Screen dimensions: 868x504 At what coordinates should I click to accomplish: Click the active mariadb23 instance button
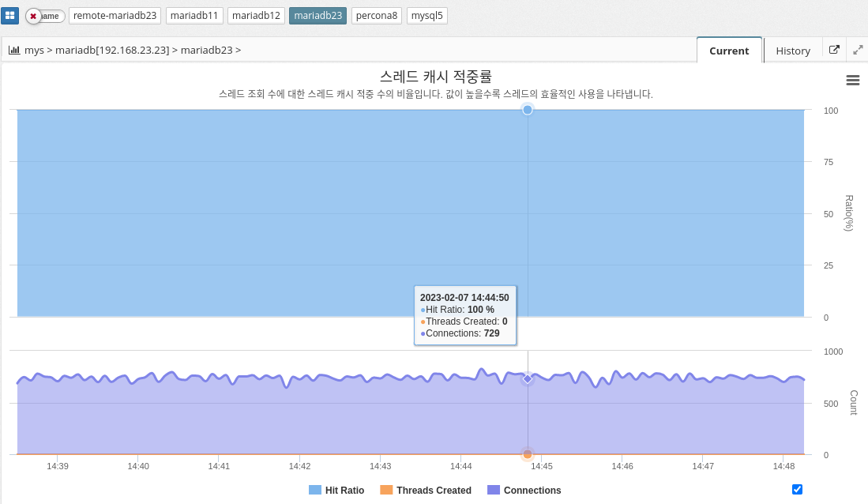tap(318, 16)
